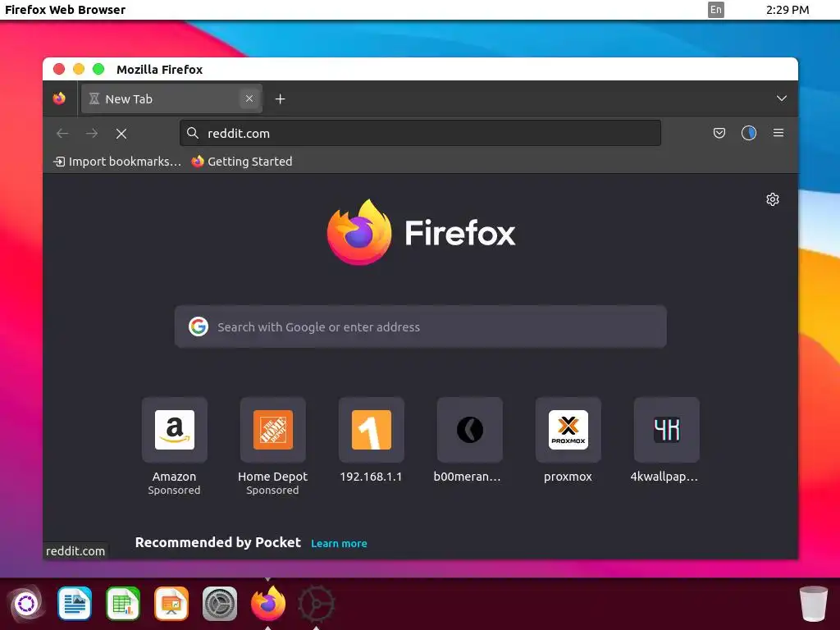Viewport: 840px width, 630px height.
Task: Click the Google logo in the search box
Action: [x=199, y=326]
